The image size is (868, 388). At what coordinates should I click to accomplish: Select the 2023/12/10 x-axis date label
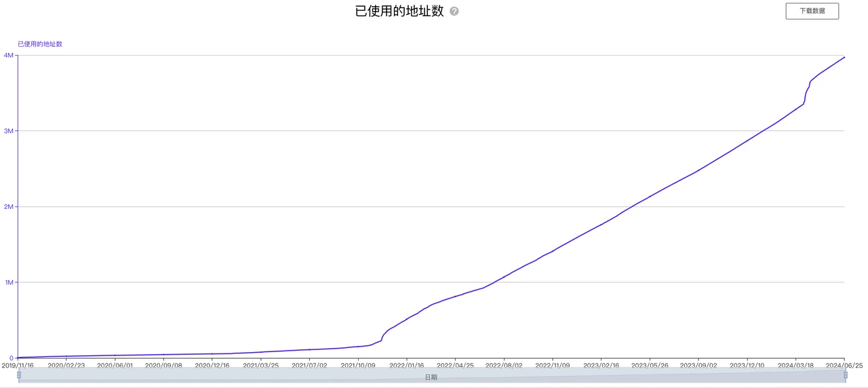point(747,365)
